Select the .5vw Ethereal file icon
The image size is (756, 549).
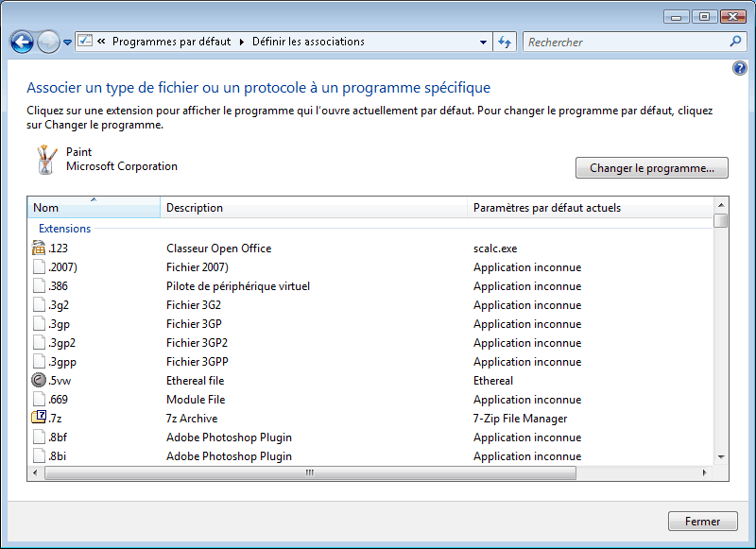(x=39, y=380)
